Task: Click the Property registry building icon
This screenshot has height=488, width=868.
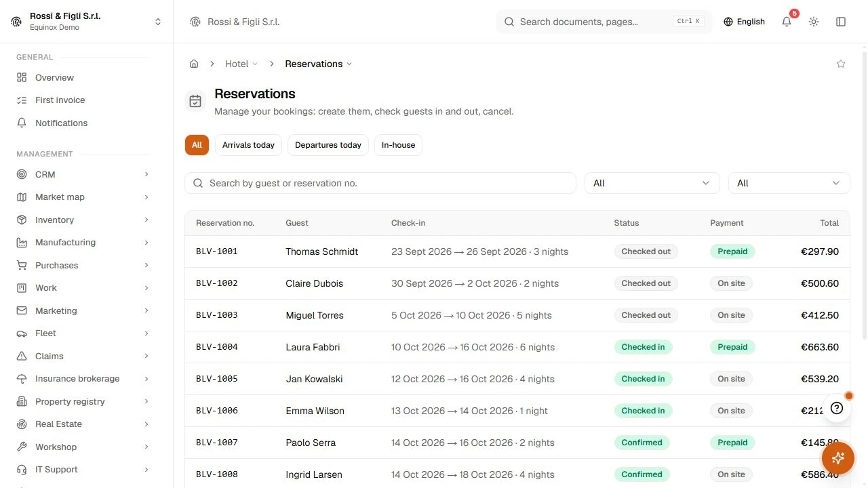Action: coord(22,401)
